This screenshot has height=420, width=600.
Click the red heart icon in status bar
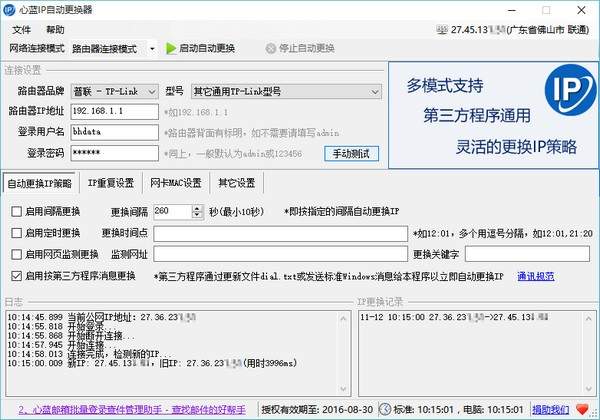pos(579,409)
